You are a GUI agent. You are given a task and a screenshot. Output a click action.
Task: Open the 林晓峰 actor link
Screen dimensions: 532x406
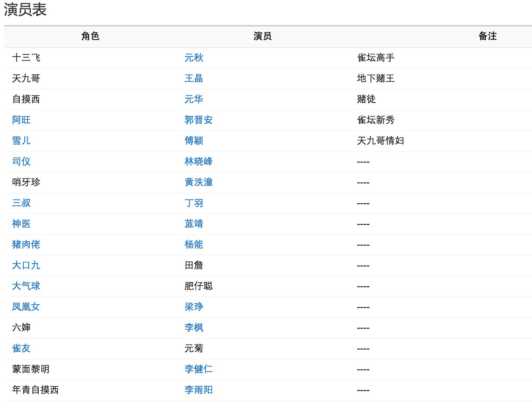click(199, 161)
